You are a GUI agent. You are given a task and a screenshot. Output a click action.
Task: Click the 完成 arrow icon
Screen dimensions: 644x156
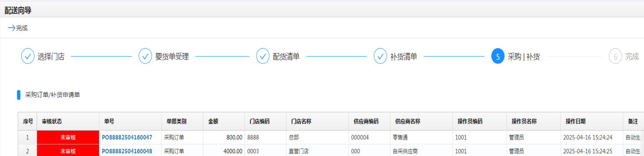tap(11, 28)
